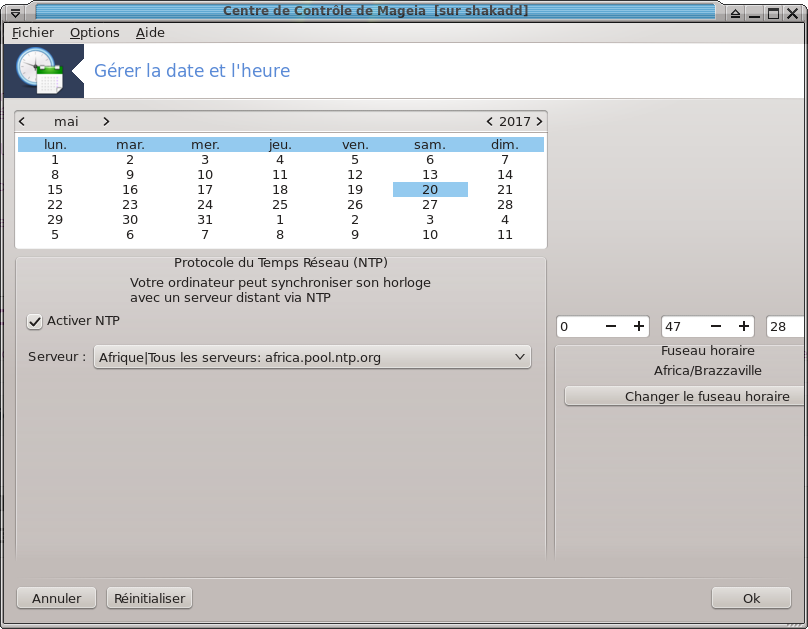Image resolution: width=808 pixels, height=629 pixels.
Task: Click the Réinitialiser button
Action: 149,598
